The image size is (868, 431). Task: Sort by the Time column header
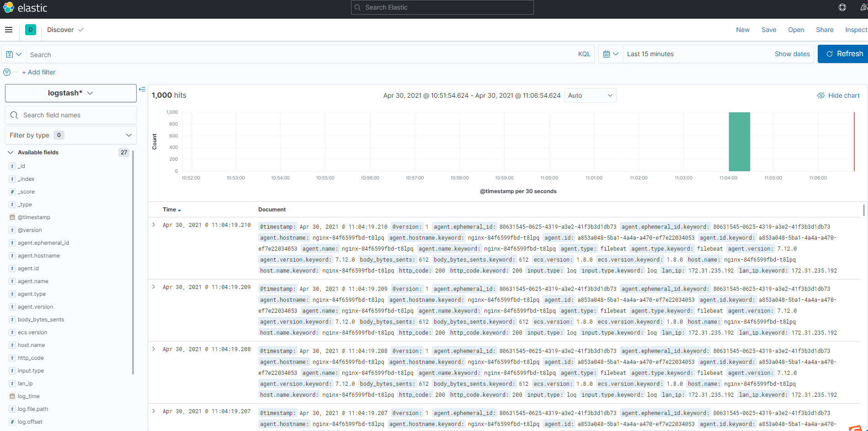click(x=172, y=210)
